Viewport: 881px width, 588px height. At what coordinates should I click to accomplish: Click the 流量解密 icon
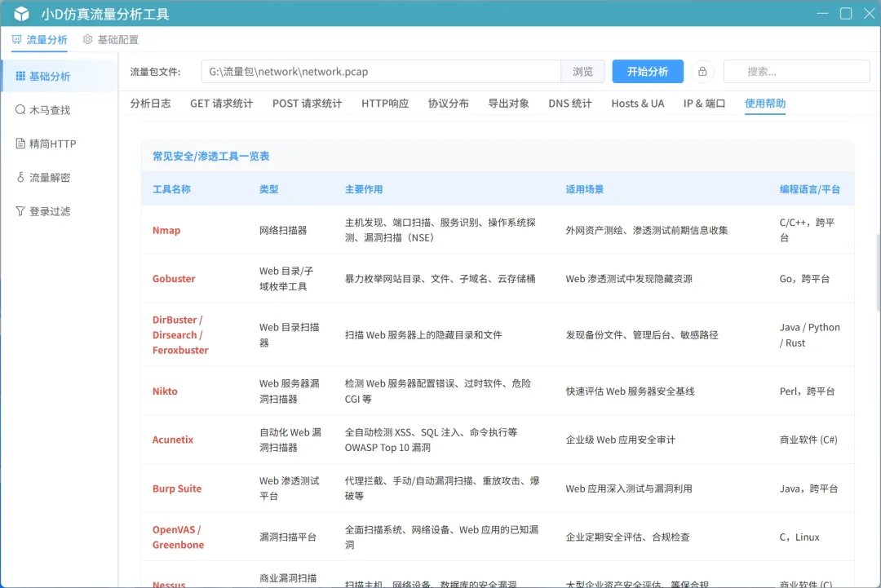click(20, 177)
